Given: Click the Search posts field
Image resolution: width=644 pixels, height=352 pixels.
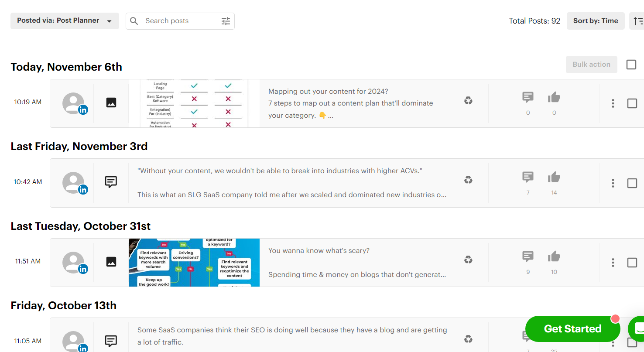Looking at the screenshot, I should 180,21.
